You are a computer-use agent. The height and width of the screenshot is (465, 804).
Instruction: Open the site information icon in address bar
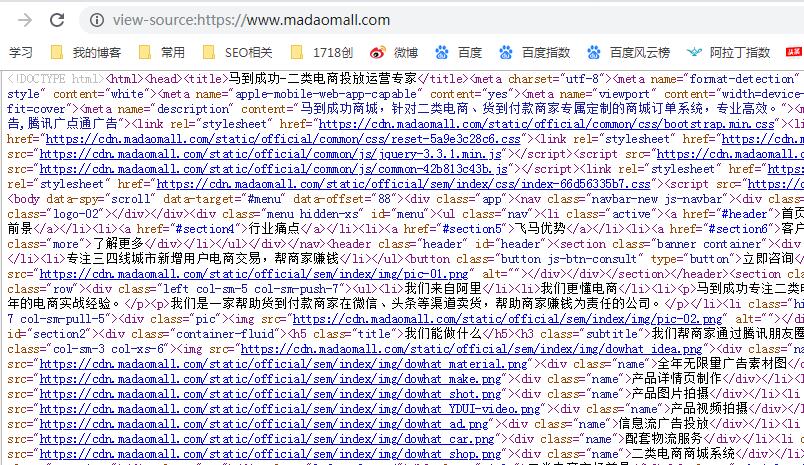[x=96, y=20]
